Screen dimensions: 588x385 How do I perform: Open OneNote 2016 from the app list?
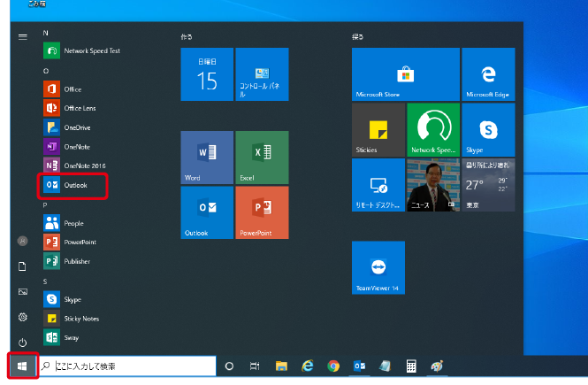coord(74,166)
